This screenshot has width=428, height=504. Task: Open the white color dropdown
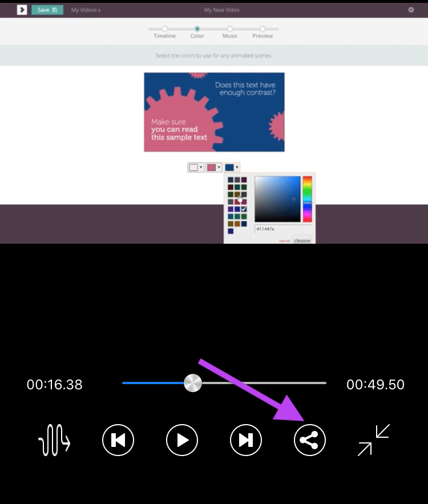pos(196,167)
